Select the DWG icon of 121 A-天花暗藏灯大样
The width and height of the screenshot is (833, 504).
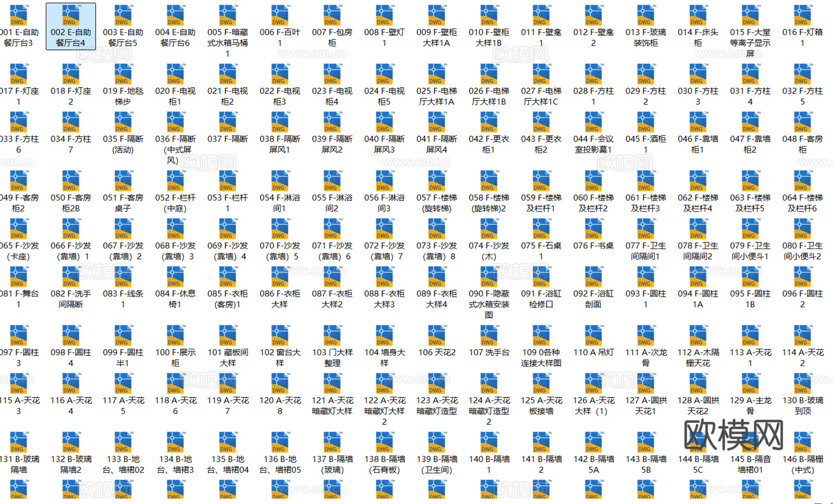pos(332,384)
